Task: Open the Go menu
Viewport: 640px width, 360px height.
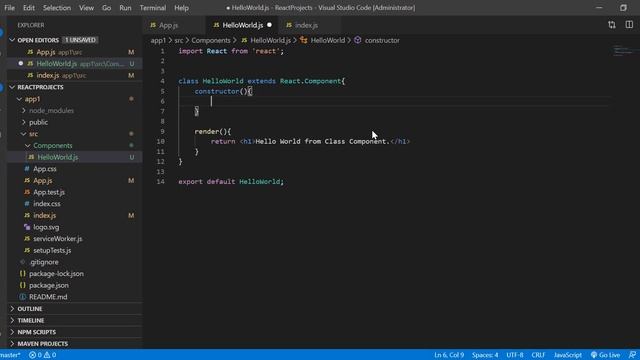Action: 107,8
